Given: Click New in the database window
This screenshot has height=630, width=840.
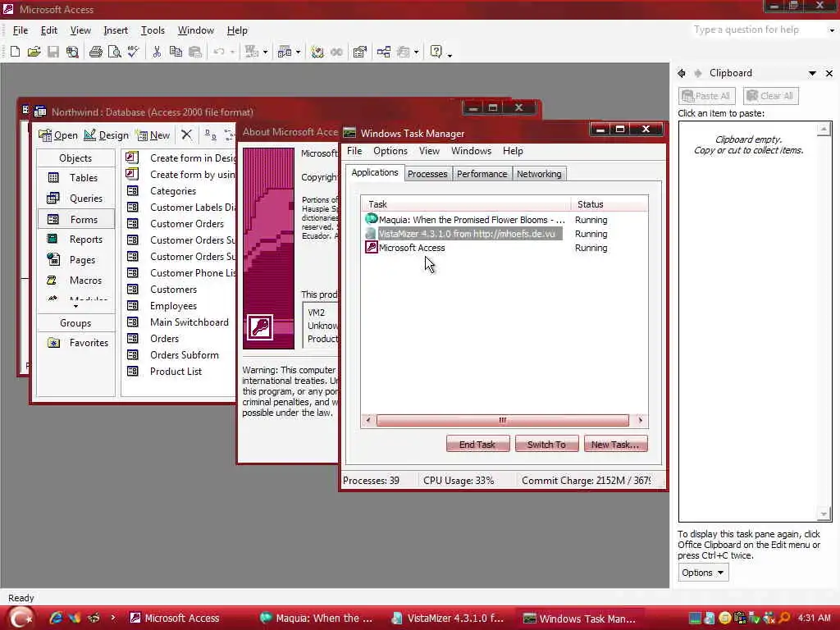Looking at the screenshot, I should pyautogui.click(x=153, y=135).
